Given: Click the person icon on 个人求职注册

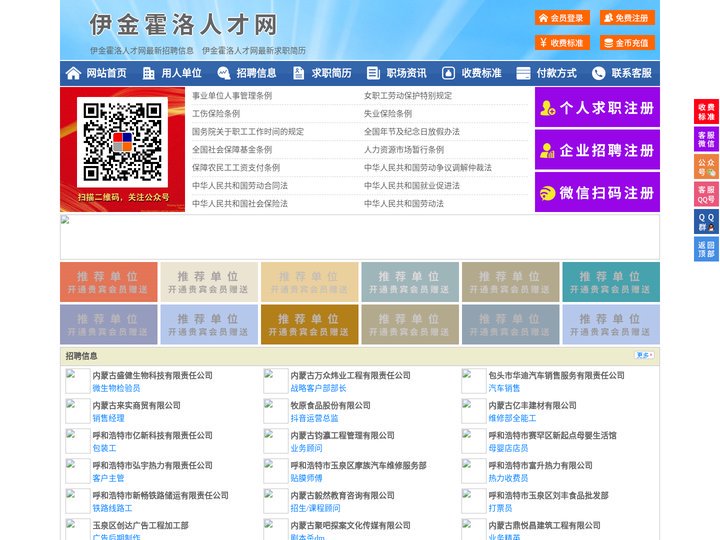Looking at the screenshot, I should coord(547,108).
